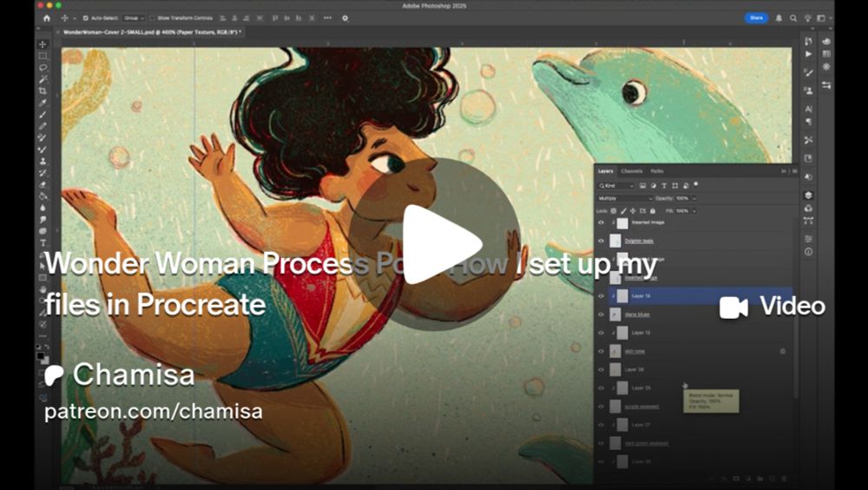
Task: Click the lock all padlock icon
Action: (653, 211)
